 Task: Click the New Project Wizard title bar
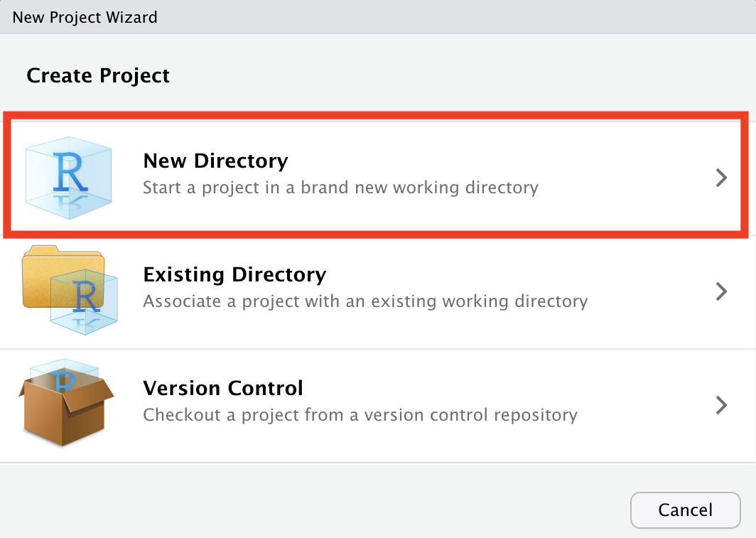click(x=378, y=17)
